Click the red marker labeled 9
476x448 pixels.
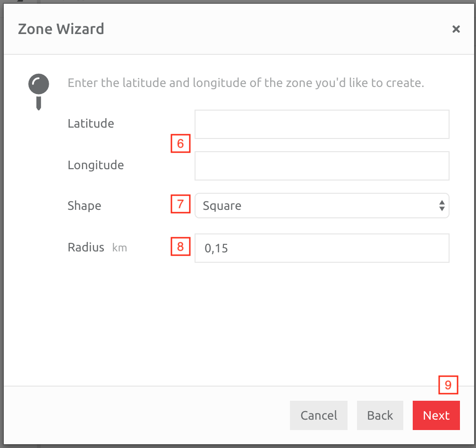click(x=448, y=385)
